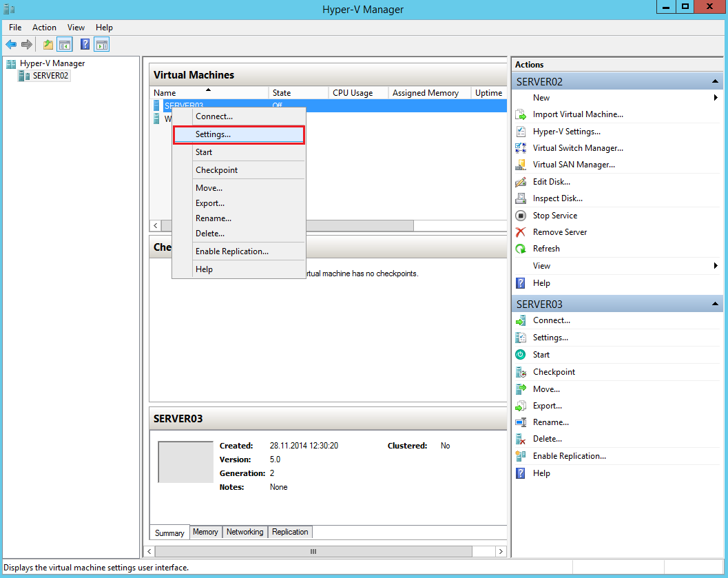
Task: Choose Rename... in the context menu
Action: coord(239,218)
